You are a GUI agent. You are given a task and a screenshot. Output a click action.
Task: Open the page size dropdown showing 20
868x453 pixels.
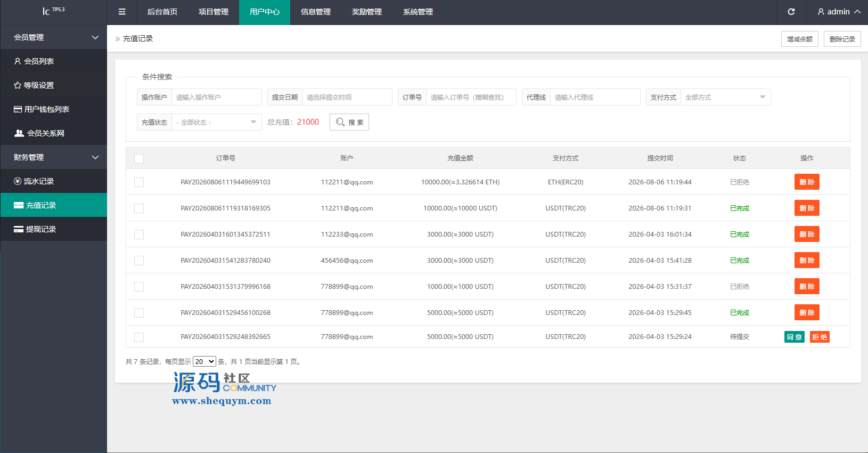204,361
